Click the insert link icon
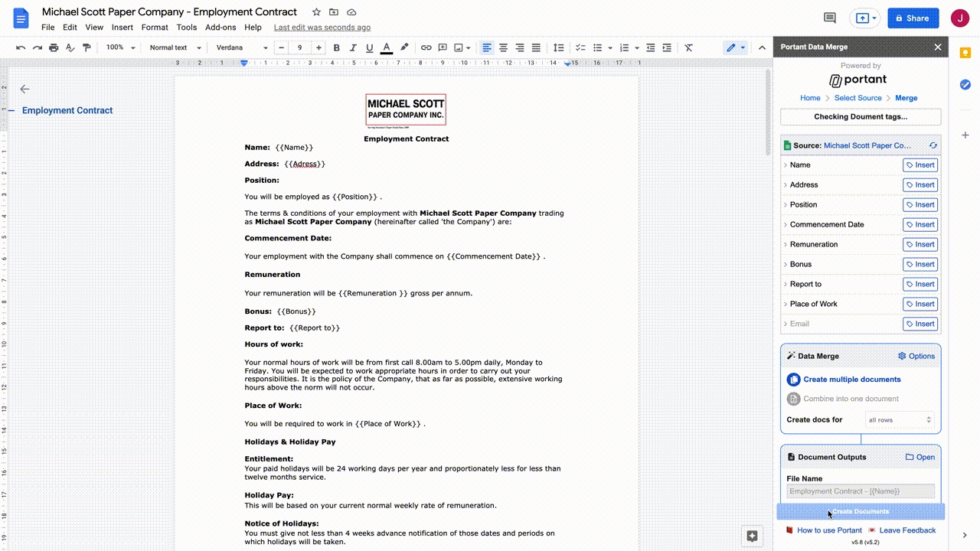This screenshot has height=551, width=980. tap(426, 47)
